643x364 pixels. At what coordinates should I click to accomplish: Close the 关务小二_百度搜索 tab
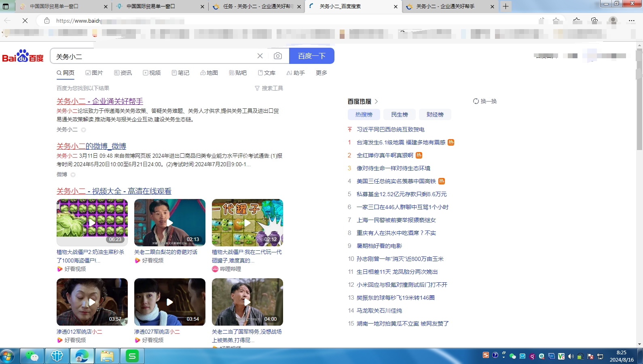(396, 6)
